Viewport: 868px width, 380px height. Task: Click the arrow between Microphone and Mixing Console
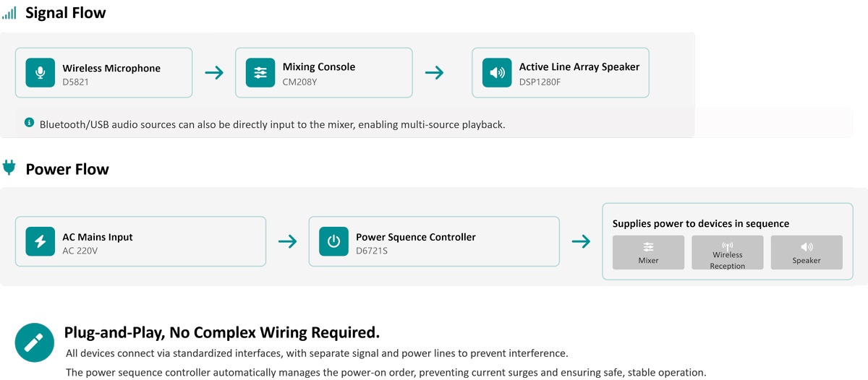coord(214,73)
